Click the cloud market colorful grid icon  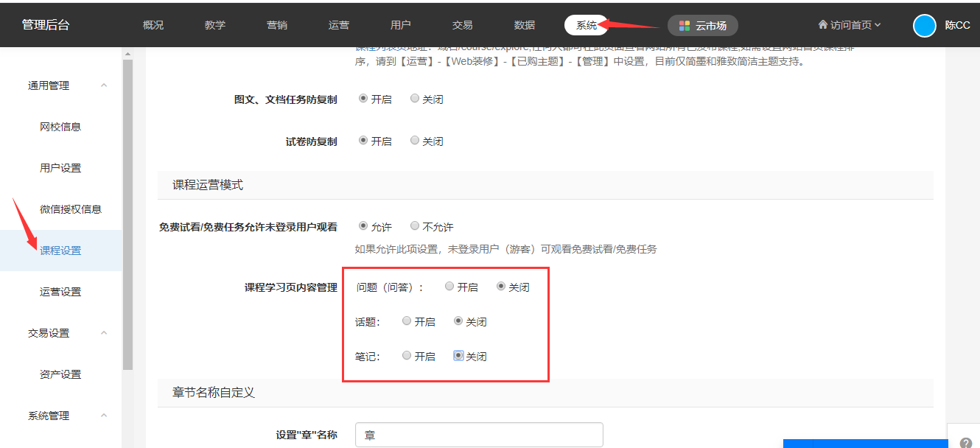pos(685,26)
